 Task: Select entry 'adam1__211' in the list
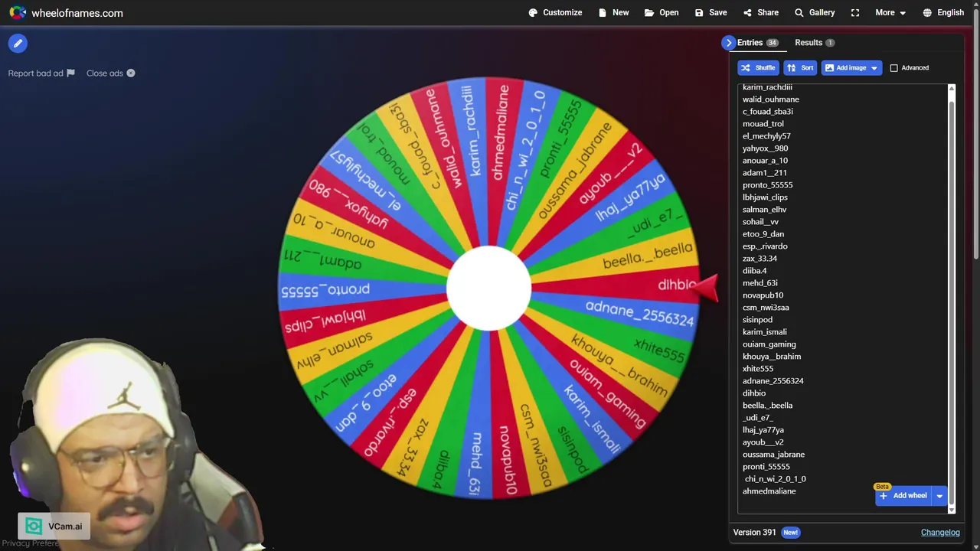click(x=764, y=173)
